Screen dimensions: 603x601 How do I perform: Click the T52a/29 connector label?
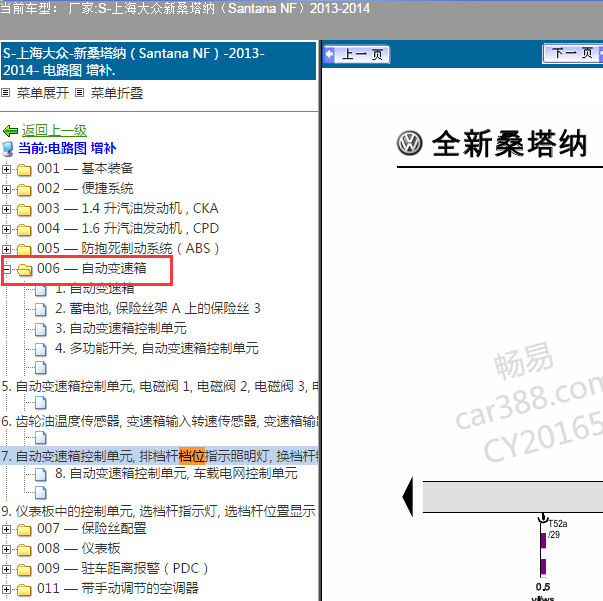[557, 529]
